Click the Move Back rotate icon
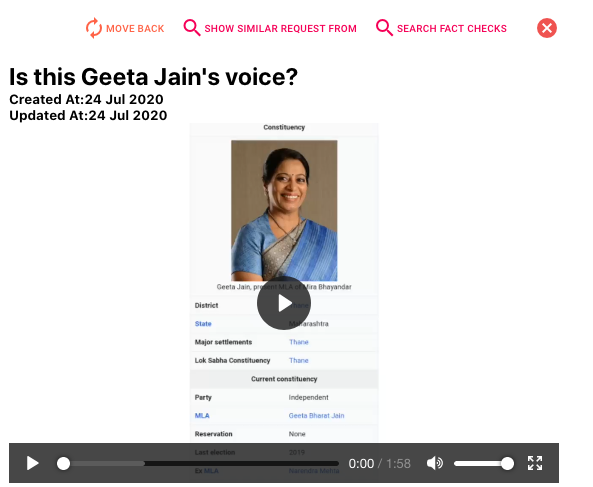Viewport: 593px width, 487px height. tap(93, 28)
